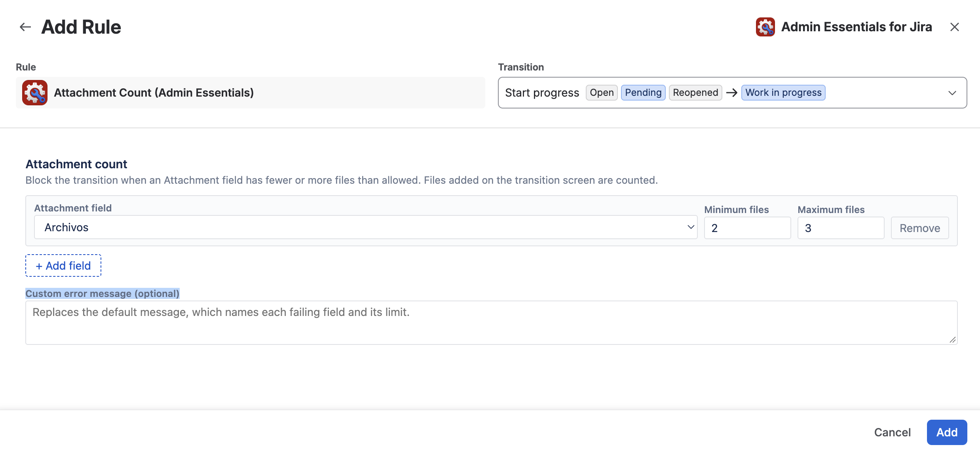Image resolution: width=980 pixels, height=449 pixels.
Task: Focus the Minimum files input
Action: [747, 228]
